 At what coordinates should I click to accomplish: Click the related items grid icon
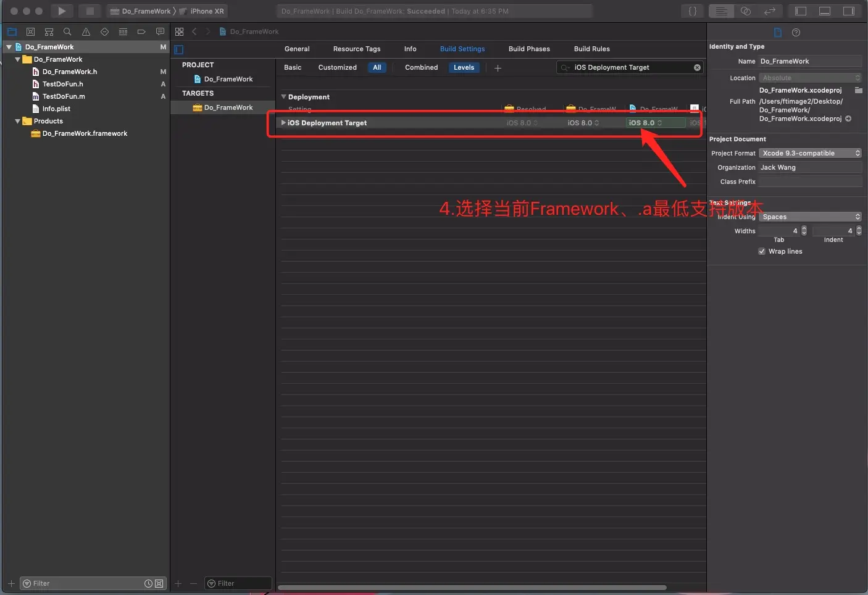(179, 31)
